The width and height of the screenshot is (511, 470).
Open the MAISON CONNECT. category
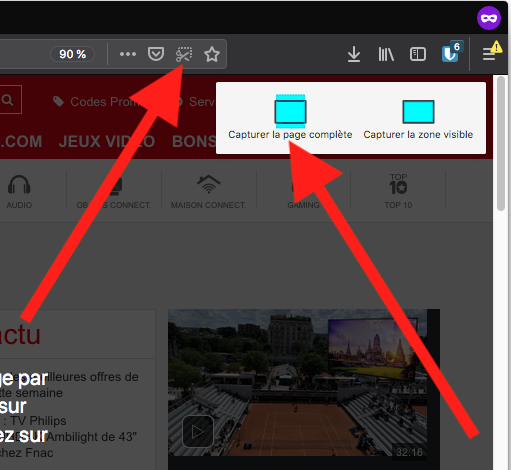(209, 192)
